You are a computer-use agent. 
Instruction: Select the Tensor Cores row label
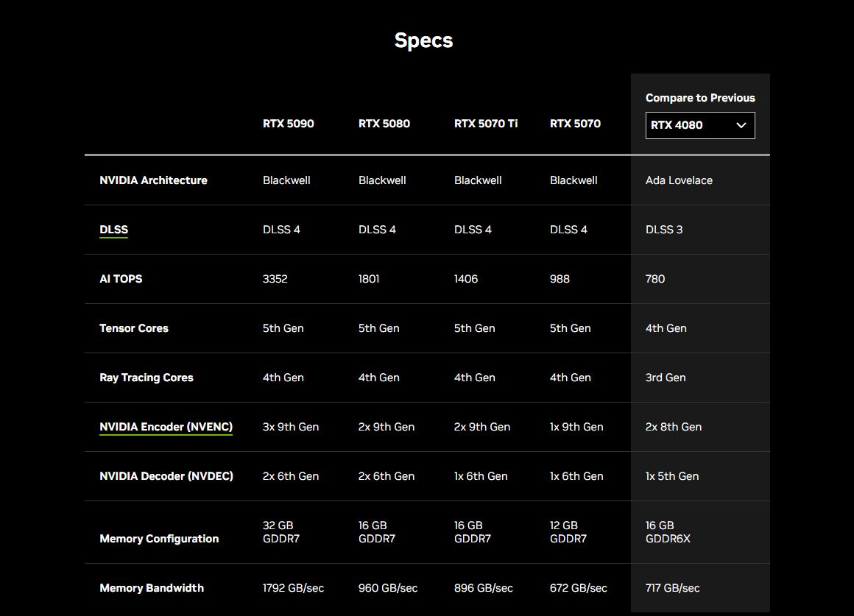(133, 328)
